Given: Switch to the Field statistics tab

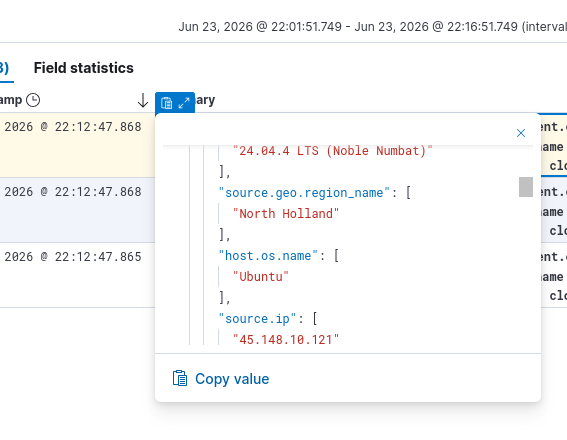Looking at the screenshot, I should click(84, 68).
